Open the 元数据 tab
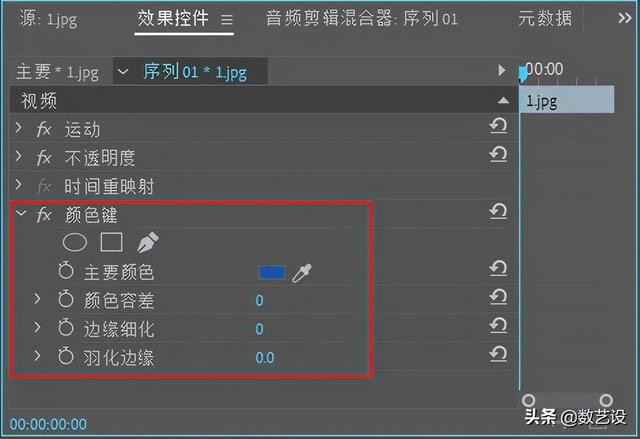 click(545, 18)
